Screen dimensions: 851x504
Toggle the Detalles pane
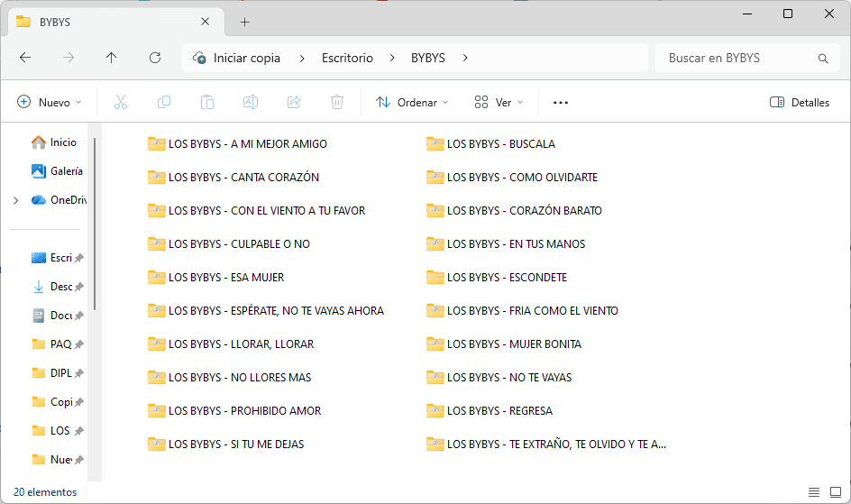coord(800,103)
